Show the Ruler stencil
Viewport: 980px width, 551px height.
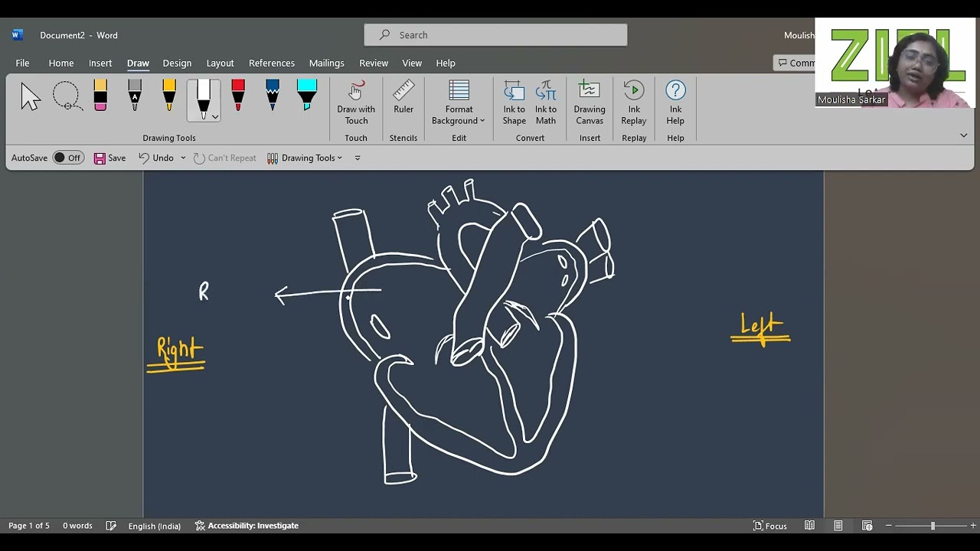[403, 98]
